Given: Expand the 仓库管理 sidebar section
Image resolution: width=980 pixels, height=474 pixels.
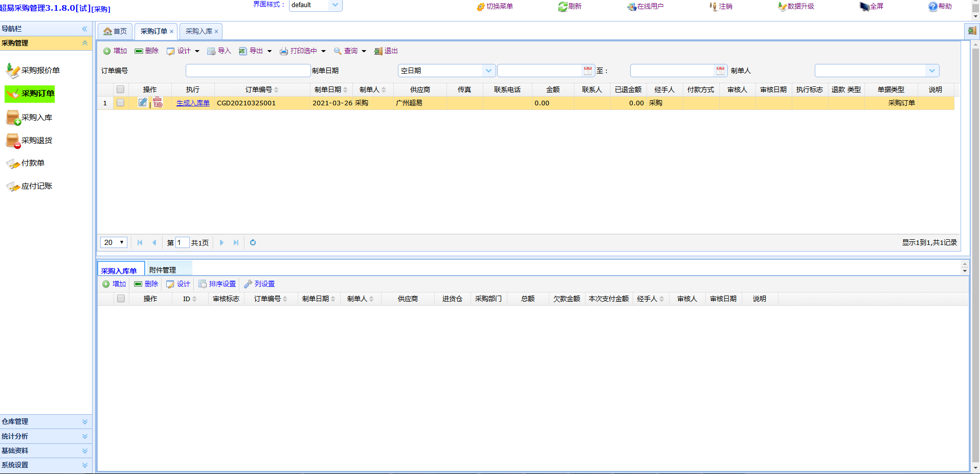Looking at the screenshot, I should 46,421.
